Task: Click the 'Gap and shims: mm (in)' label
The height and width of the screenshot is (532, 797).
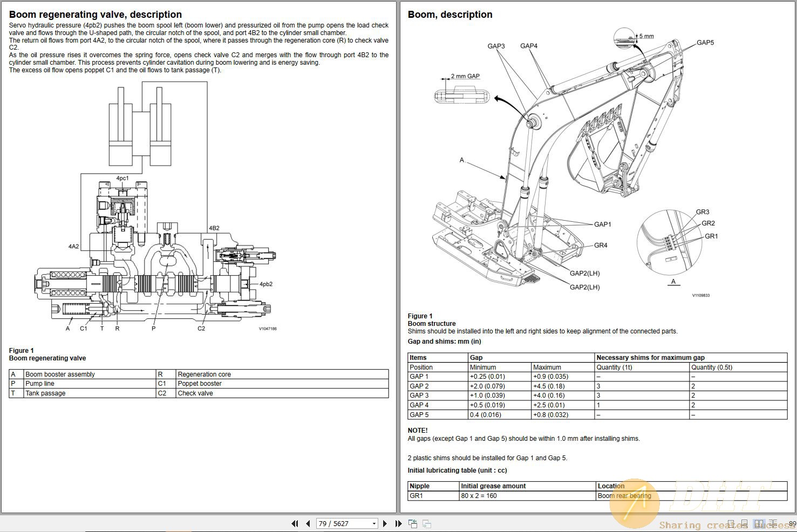Action: [x=445, y=342]
